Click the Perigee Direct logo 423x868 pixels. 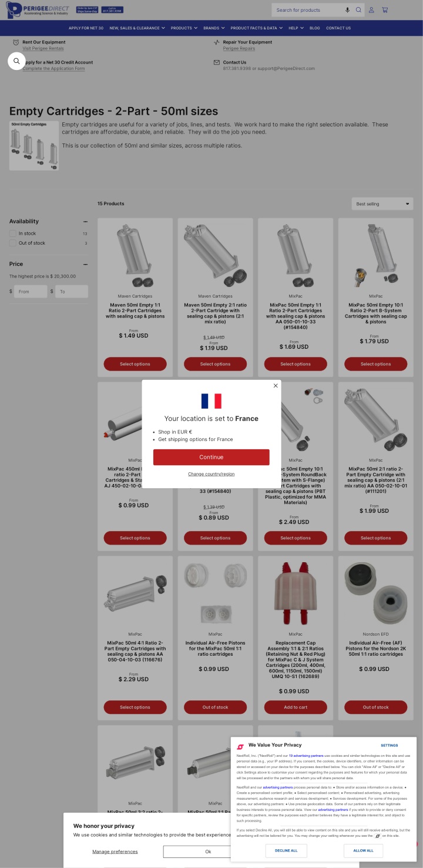(38, 10)
